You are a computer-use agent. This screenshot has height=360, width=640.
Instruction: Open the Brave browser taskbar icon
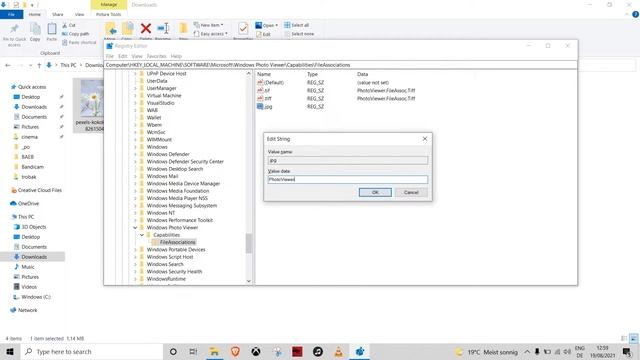(235, 352)
